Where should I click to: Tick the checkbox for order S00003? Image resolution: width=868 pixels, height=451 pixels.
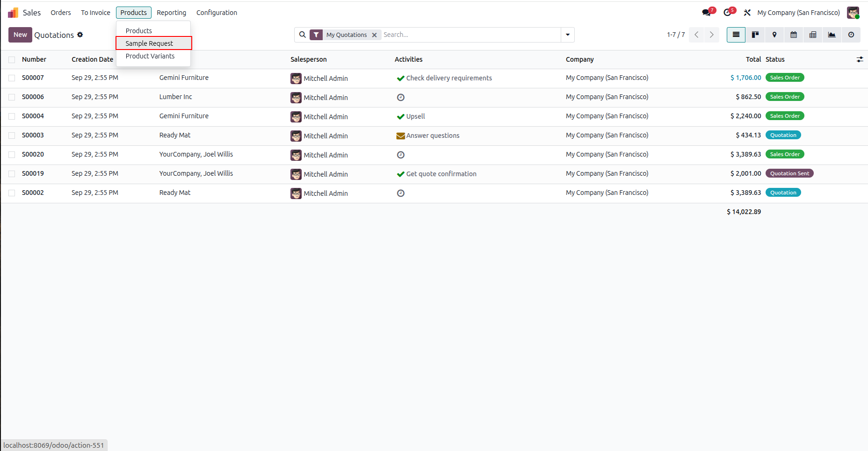pyautogui.click(x=12, y=136)
